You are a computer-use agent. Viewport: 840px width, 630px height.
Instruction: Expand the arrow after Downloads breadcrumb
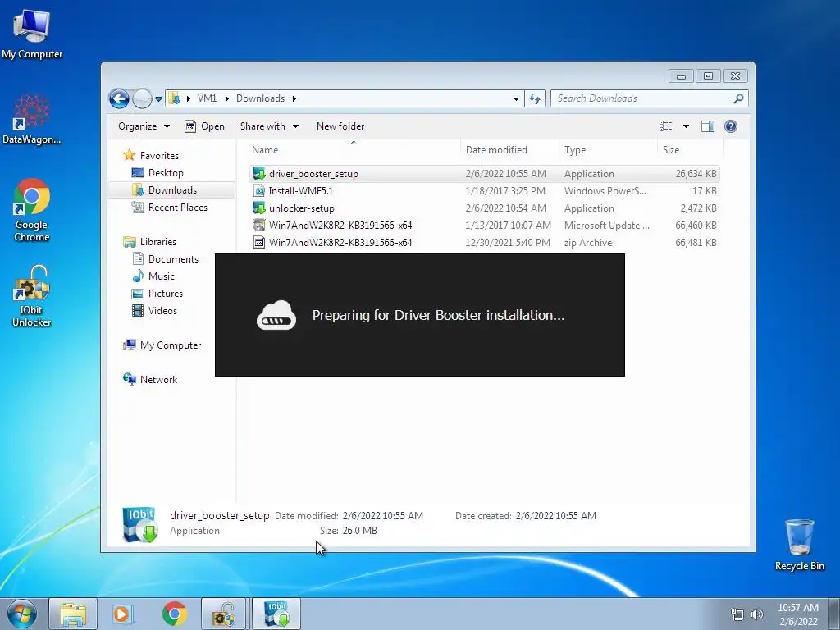click(x=294, y=98)
